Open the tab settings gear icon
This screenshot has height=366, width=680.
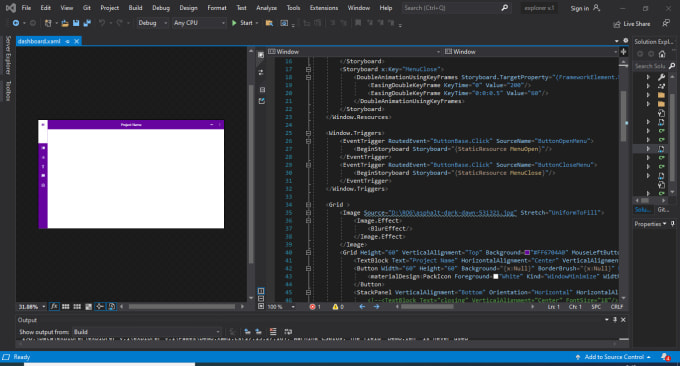[625, 40]
